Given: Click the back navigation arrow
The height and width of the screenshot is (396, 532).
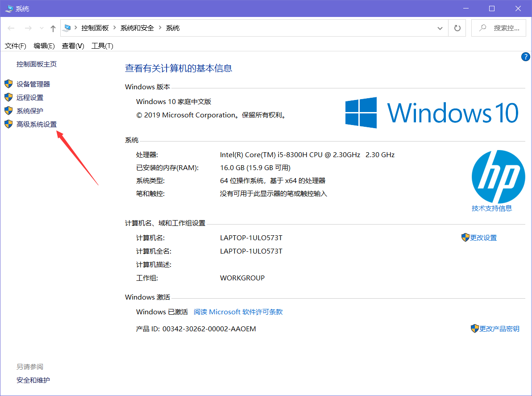Looking at the screenshot, I should click(x=11, y=28).
